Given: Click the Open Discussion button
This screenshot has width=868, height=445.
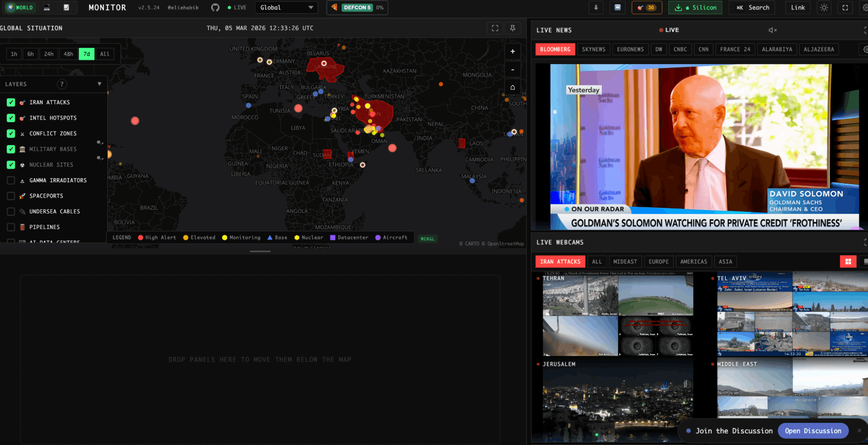Looking at the screenshot, I should pos(813,431).
